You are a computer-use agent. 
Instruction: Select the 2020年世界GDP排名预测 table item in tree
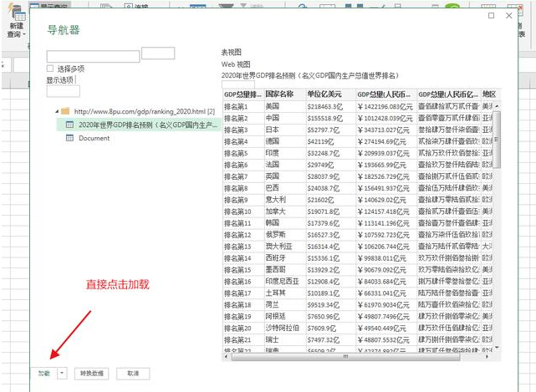point(139,125)
